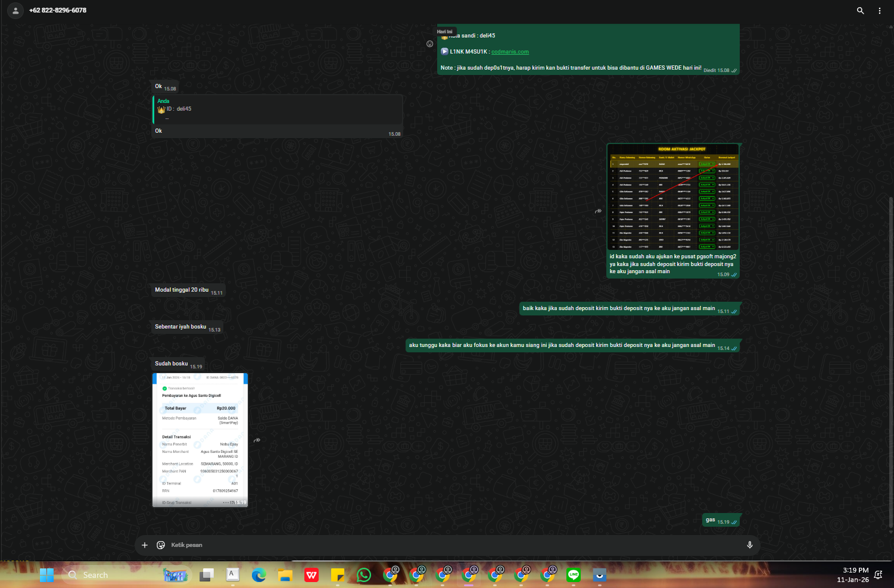Switch to WhatsApp taskbar icon
The height and width of the screenshot is (588, 894).
(x=364, y=575)
